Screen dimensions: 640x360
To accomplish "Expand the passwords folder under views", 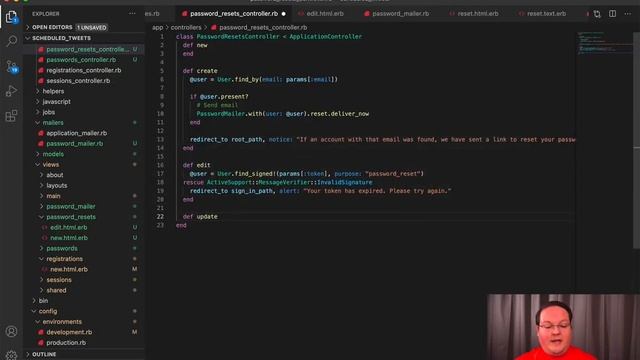I will 62,248.
